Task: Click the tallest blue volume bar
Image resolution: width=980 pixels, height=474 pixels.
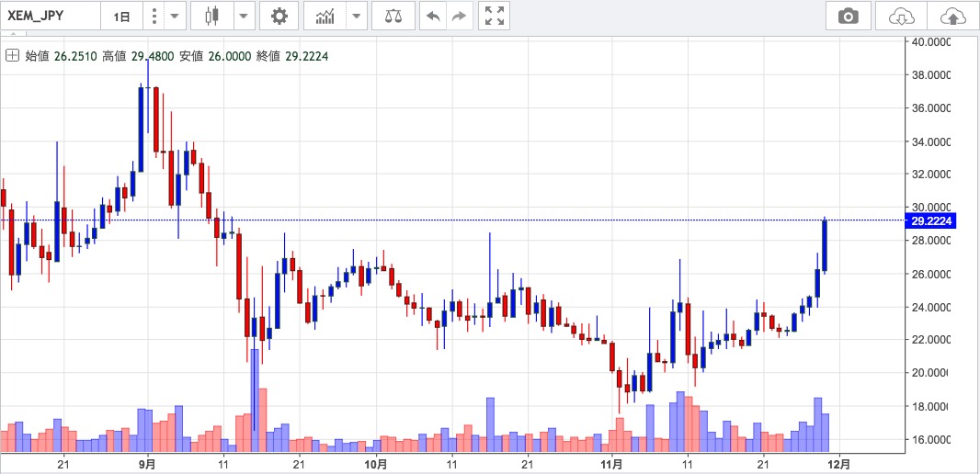Action: pos(255,401)
